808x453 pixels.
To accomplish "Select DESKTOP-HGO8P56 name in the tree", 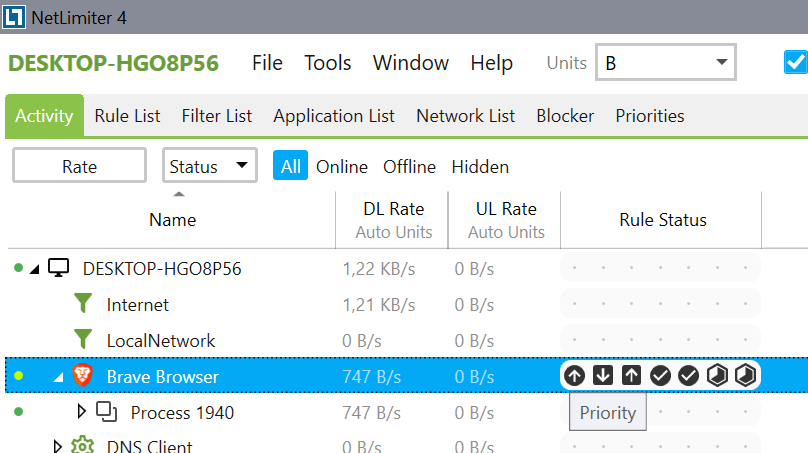I will 162,269.
